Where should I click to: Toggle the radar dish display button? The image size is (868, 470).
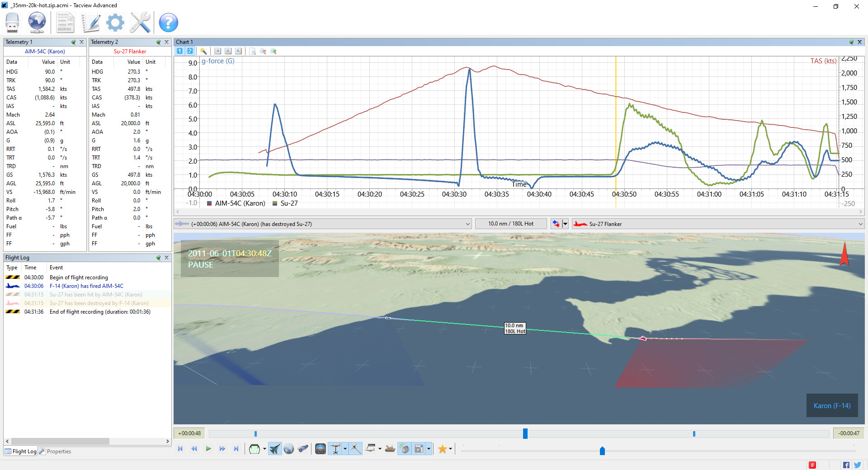405,449
